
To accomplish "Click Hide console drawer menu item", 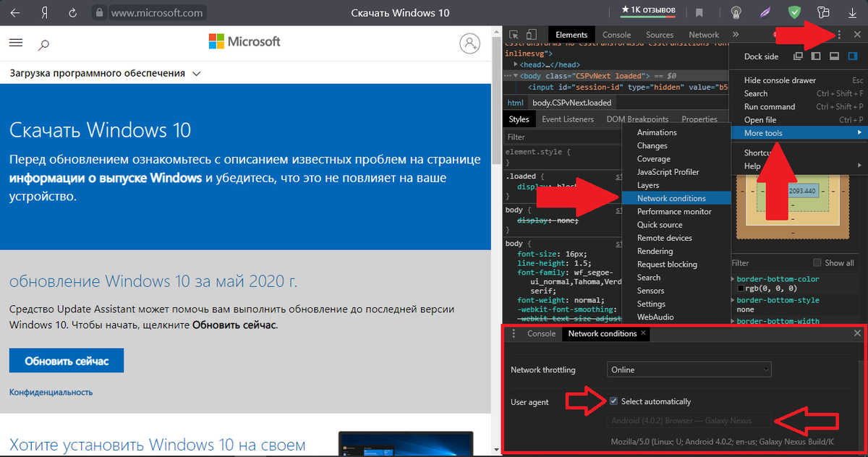I will coord(798,80).
